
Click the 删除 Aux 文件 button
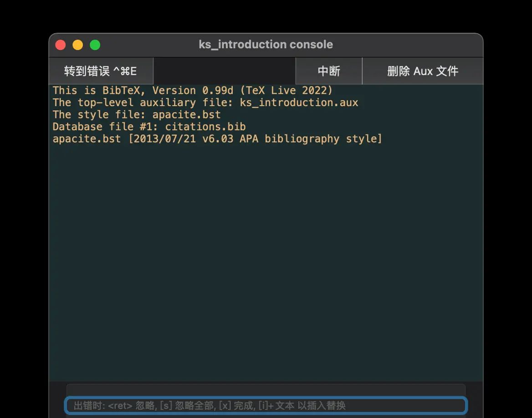(423, 71)
